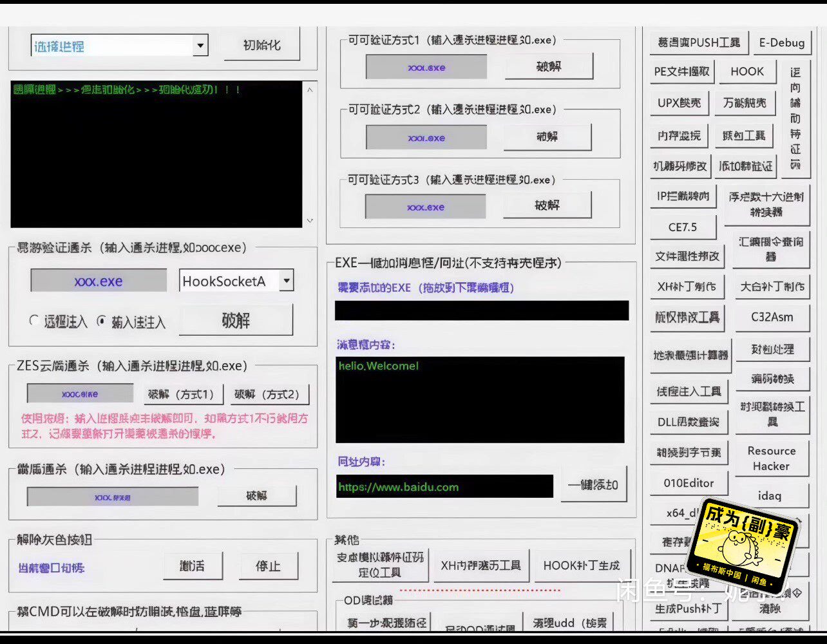Focus the xxx.exe field in 可可验证方式1

click(x=426, y=67)
